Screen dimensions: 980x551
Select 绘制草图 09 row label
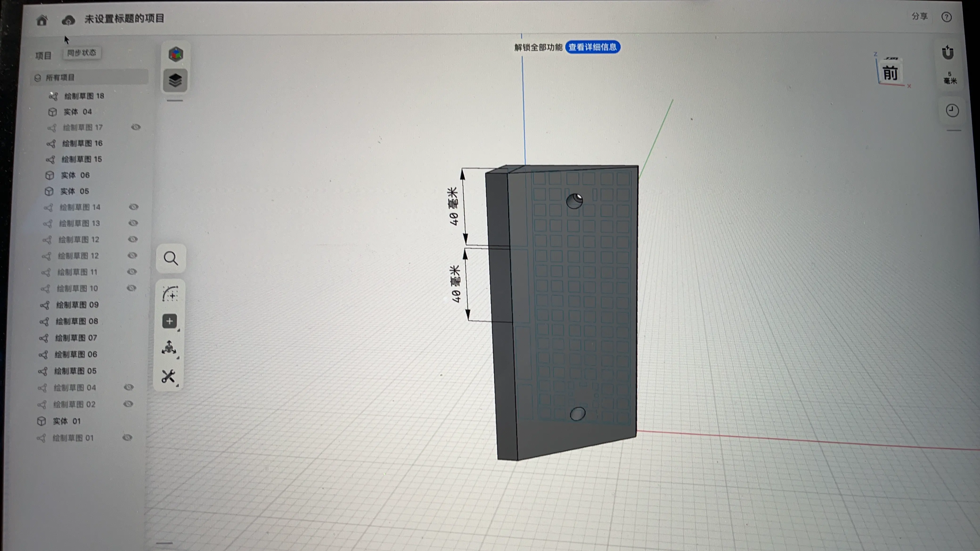point(78,305)
